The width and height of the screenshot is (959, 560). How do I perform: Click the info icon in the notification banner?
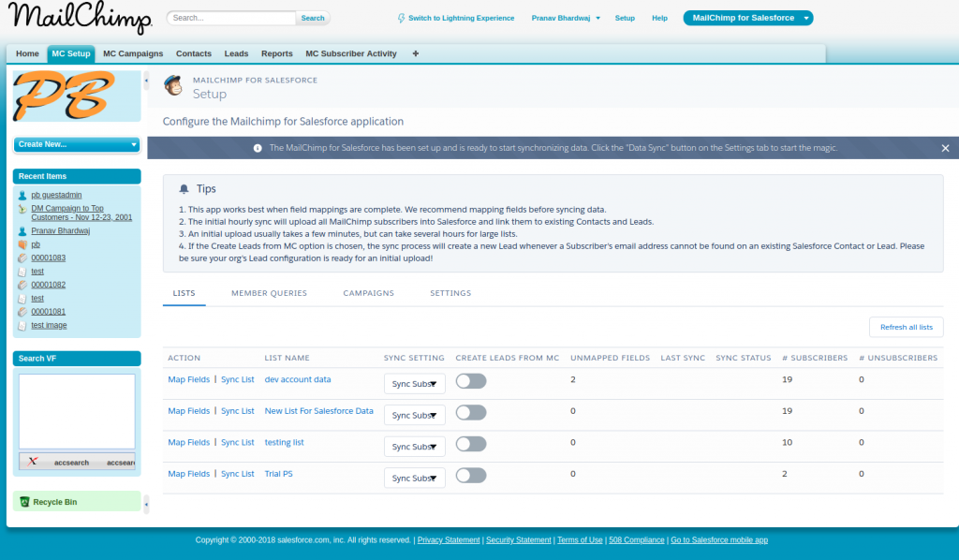pyautogui.click(x=258, y=148)
